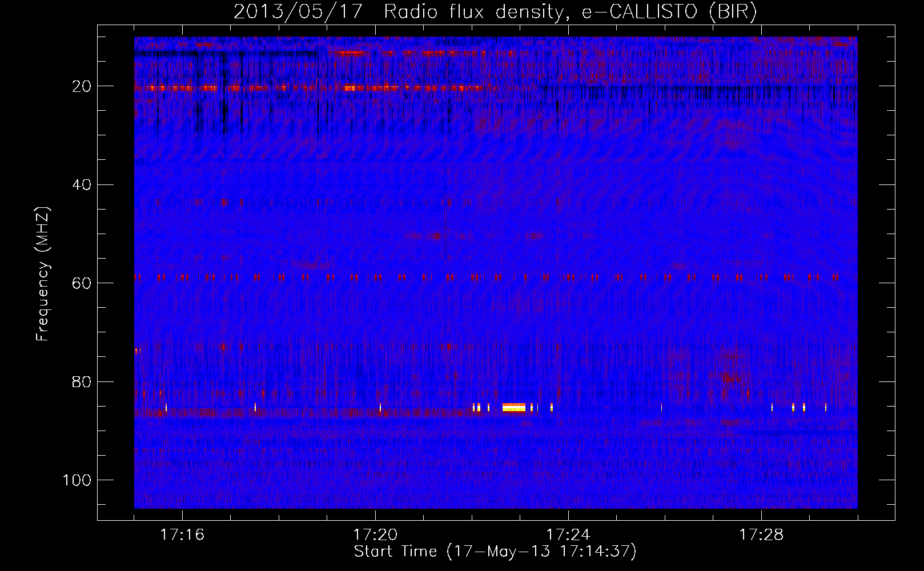Viewport: 924px width, 571px height.
Task: Click the 17:24 time axis label
Action: (x=568, y=535)
